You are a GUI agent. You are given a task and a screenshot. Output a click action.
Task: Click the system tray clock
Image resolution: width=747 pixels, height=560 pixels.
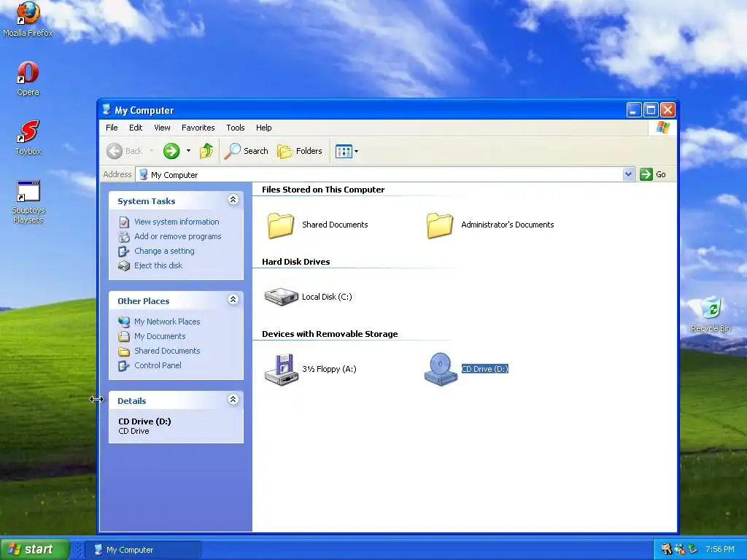pos(720,550)
